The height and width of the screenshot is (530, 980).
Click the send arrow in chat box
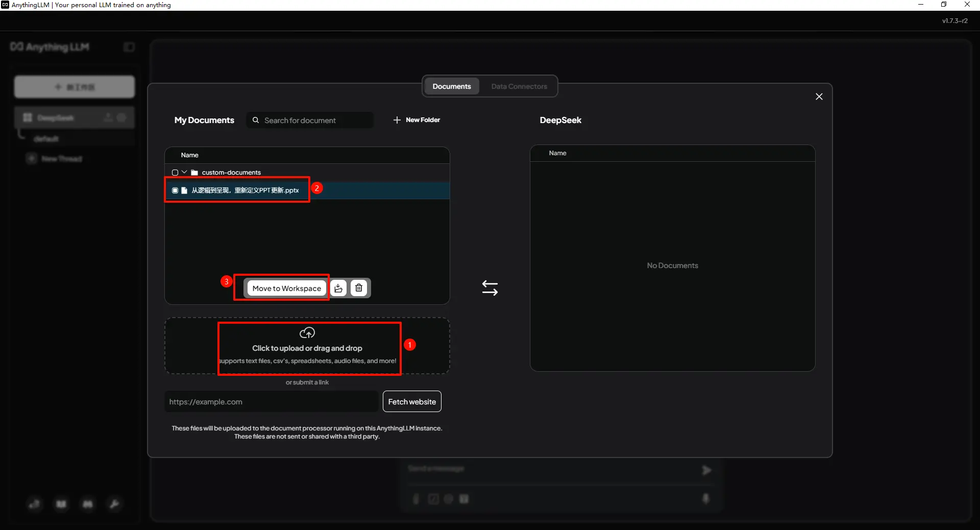tap(706, 470)
